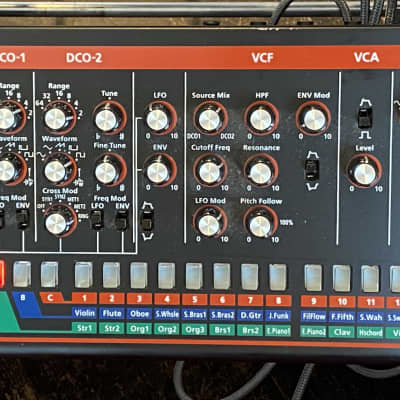Select normal envelope shape above DCO polarity switch
This screenshot has width=400, height=400.
tap(147, 206)
